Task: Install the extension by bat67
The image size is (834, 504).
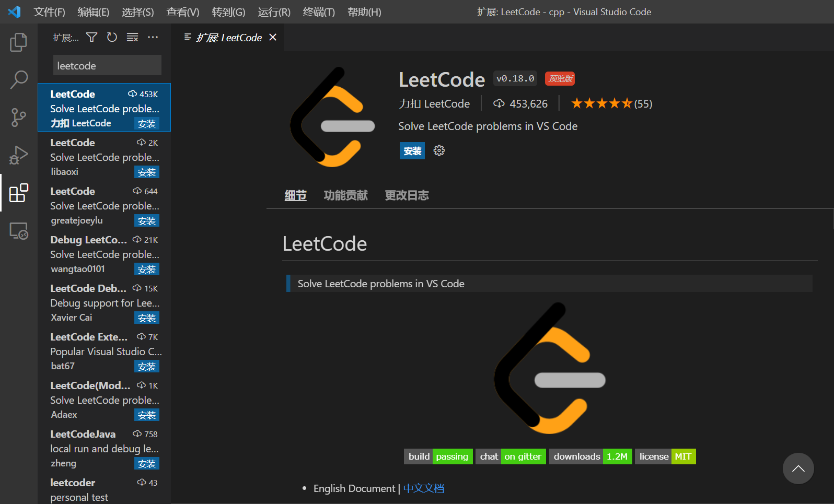Action: [x=147, y=367]
